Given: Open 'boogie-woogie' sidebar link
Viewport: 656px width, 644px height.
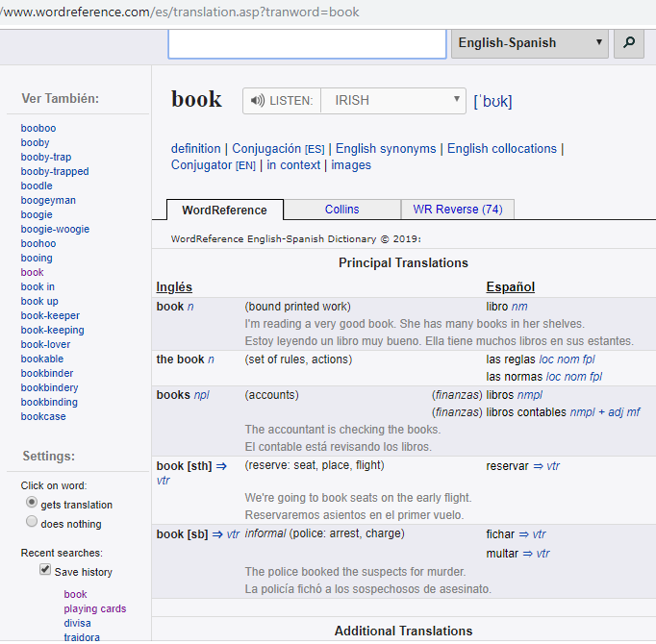Looking at the screenshot, I should [55, 229].
